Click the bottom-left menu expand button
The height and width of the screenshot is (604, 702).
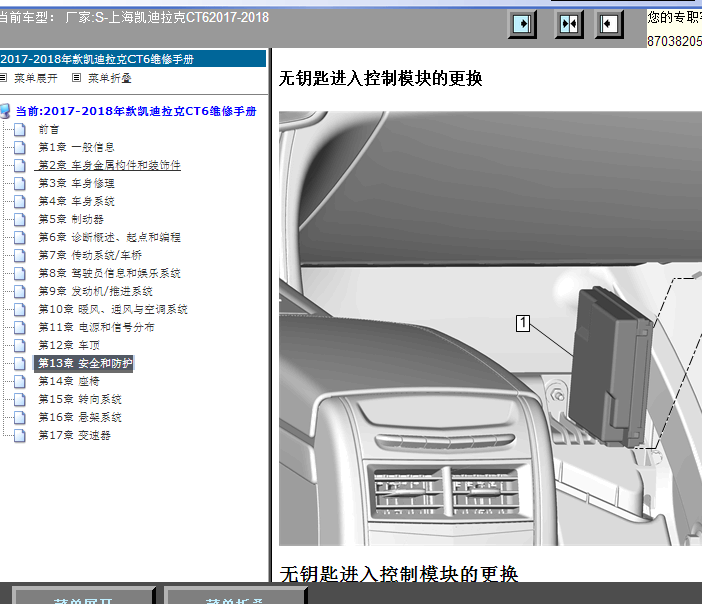(83, 596)
